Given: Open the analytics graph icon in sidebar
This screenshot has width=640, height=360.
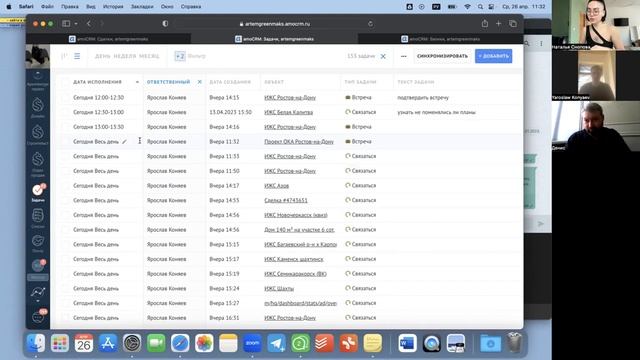Looking at the screenshot, I should click(38, 292).
